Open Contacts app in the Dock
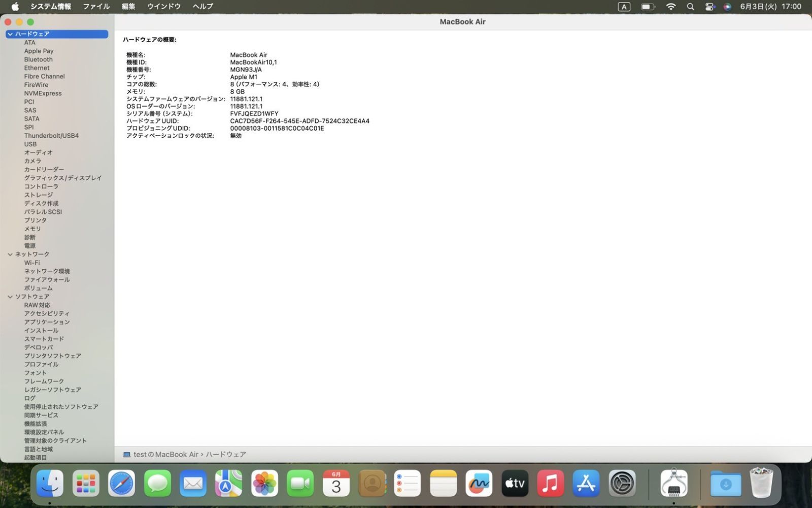 372,483
